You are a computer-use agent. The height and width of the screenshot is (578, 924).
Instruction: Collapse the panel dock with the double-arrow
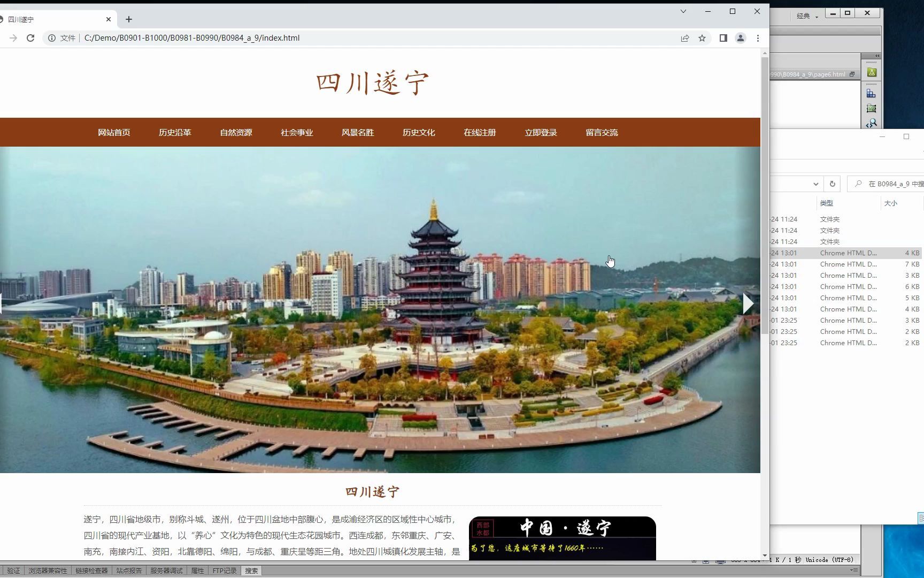(877, 56)
